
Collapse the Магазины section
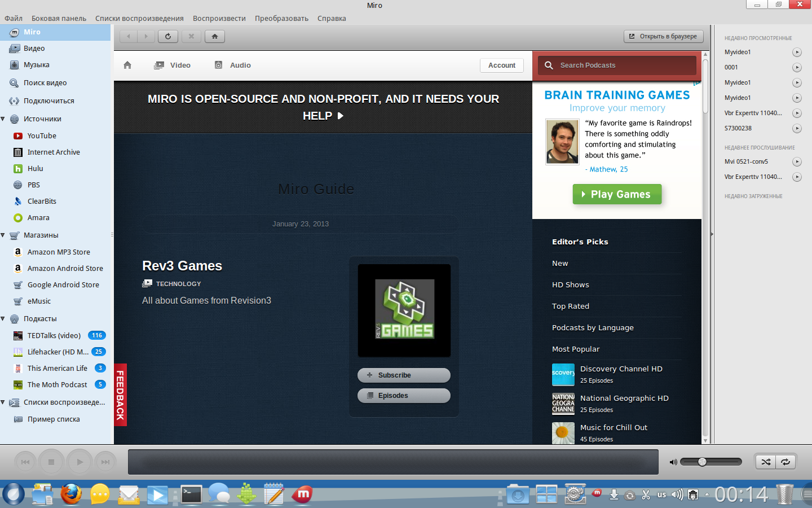point(3,235)
